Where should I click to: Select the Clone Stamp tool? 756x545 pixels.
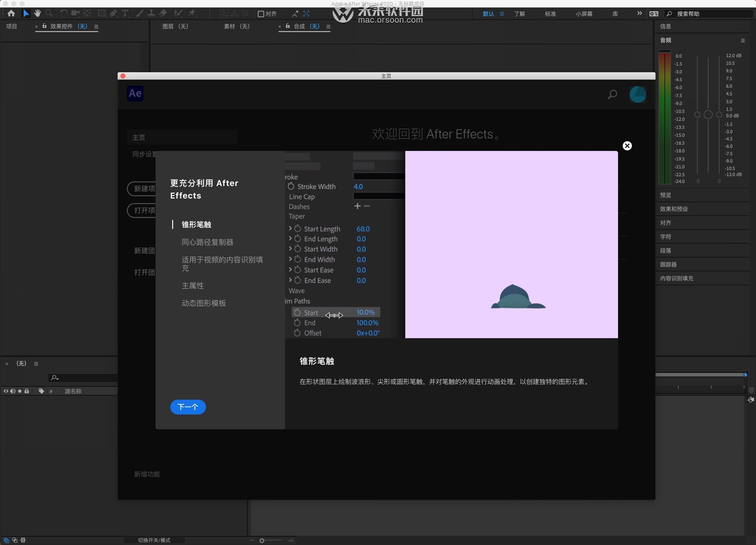(151, 13)
